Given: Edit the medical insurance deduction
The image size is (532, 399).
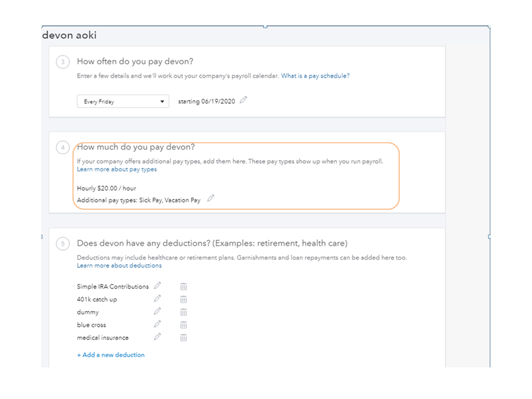Looking at the screenshot, I should (x=157, y=337).
